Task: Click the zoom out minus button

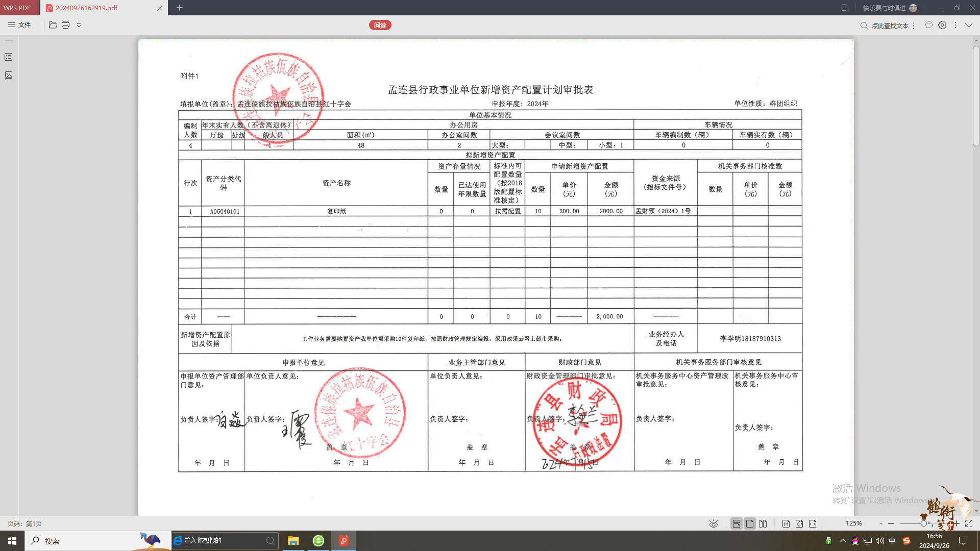Action: [891, 523]
